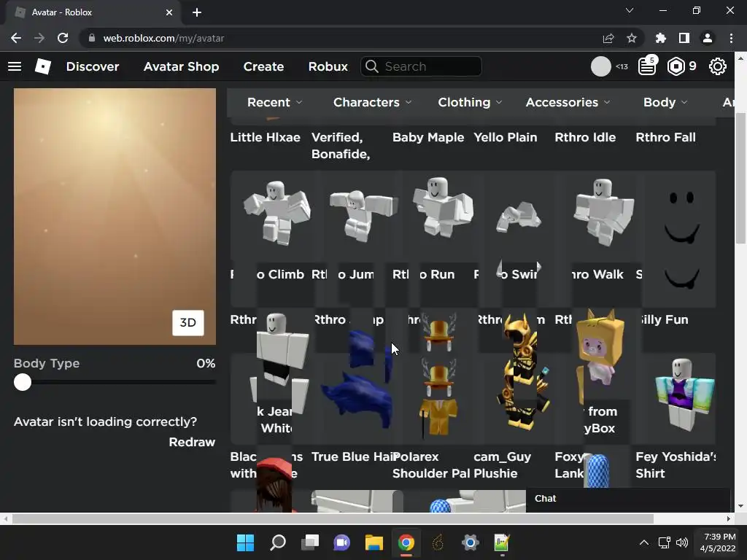Click the search magnifier icon in Roblox
The width and height of the screenshot is (747, 560).
pyautogui.click(x=372, y=66)
